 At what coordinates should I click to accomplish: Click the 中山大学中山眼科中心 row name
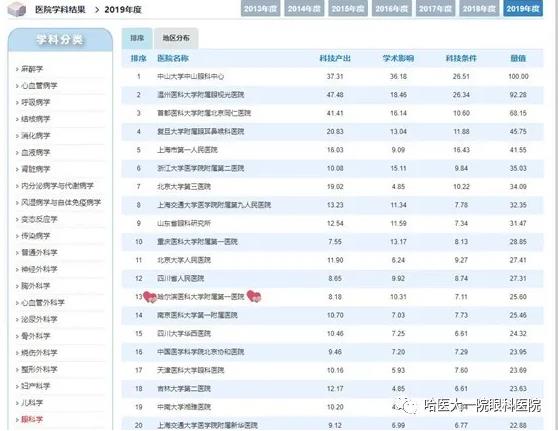click(x=190, y=77)
